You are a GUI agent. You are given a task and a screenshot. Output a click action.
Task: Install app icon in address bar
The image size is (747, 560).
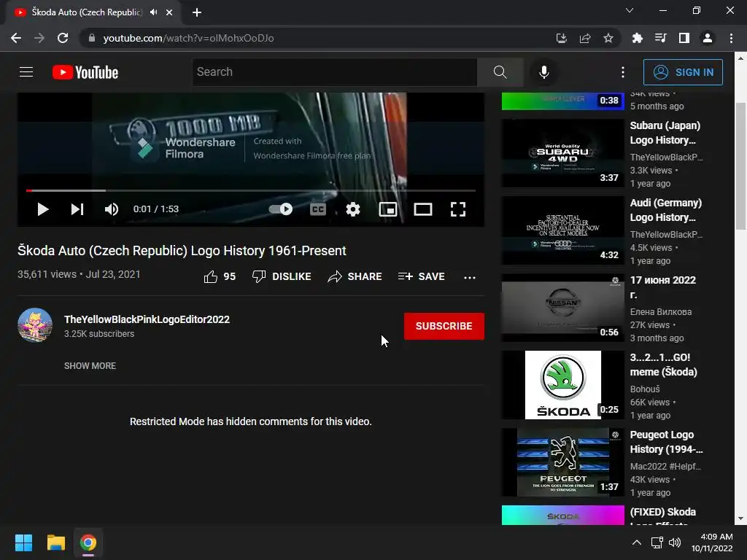tap(561, 38)
